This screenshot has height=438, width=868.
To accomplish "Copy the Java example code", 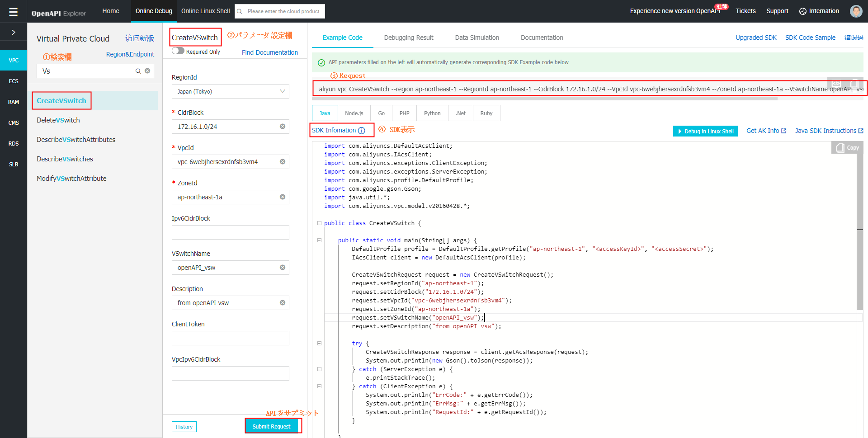I will pos(847,148).
